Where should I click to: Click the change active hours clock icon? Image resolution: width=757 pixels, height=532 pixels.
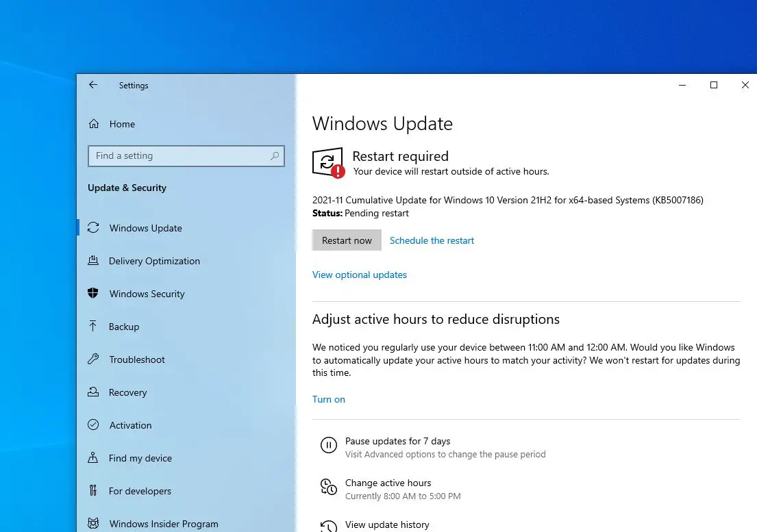click(x=329, y=487)
